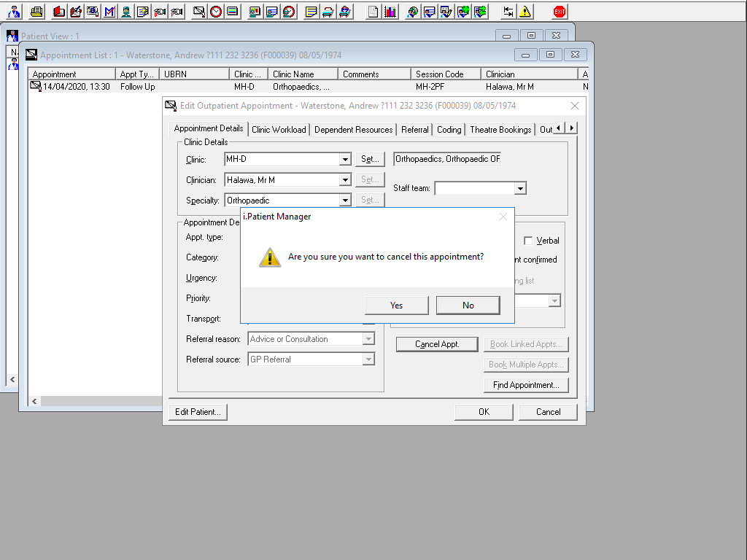Viewport: 747px width, 560px height.
Task: Switch to the Dependent Resources tab
Action: point(354,130)
